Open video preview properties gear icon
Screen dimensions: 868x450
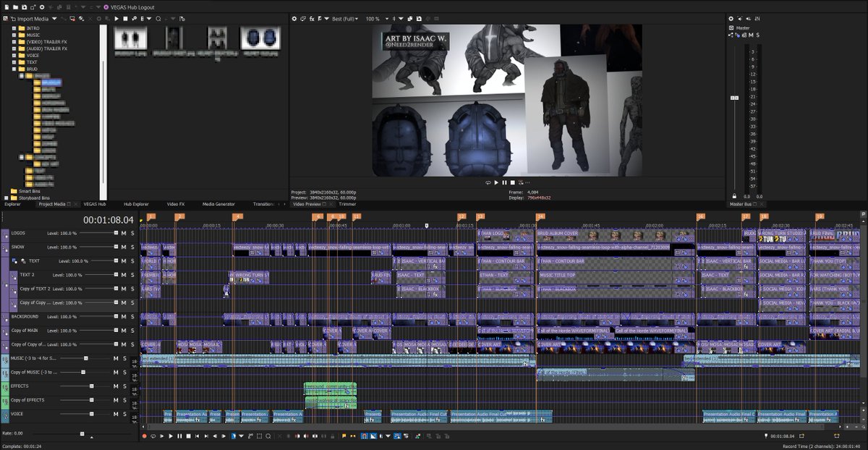pos(294,19)
